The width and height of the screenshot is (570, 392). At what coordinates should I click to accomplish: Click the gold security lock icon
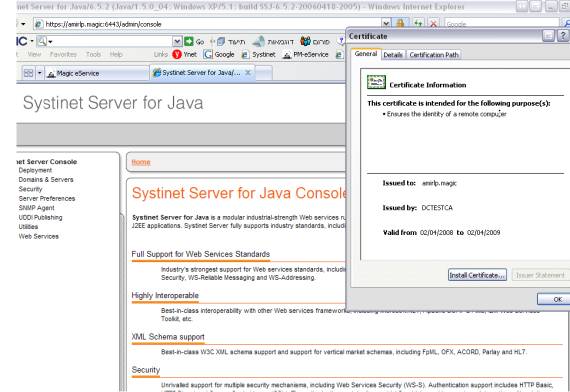(400, 24)
